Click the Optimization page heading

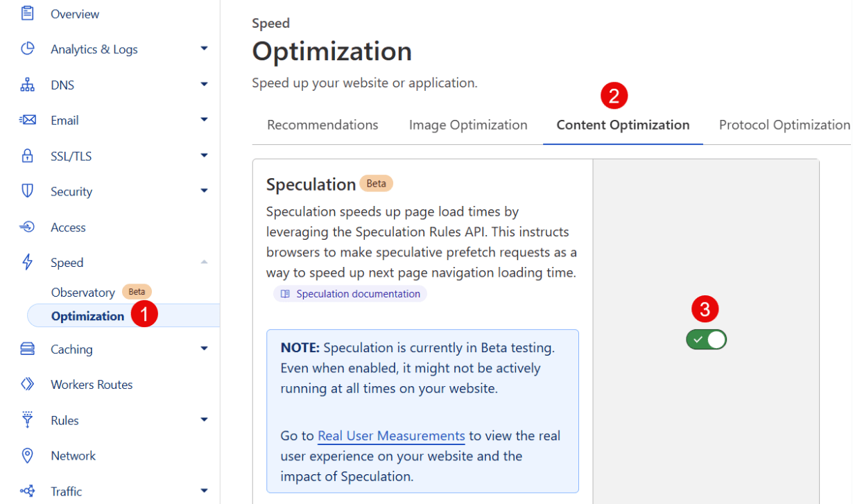[331, 51]
